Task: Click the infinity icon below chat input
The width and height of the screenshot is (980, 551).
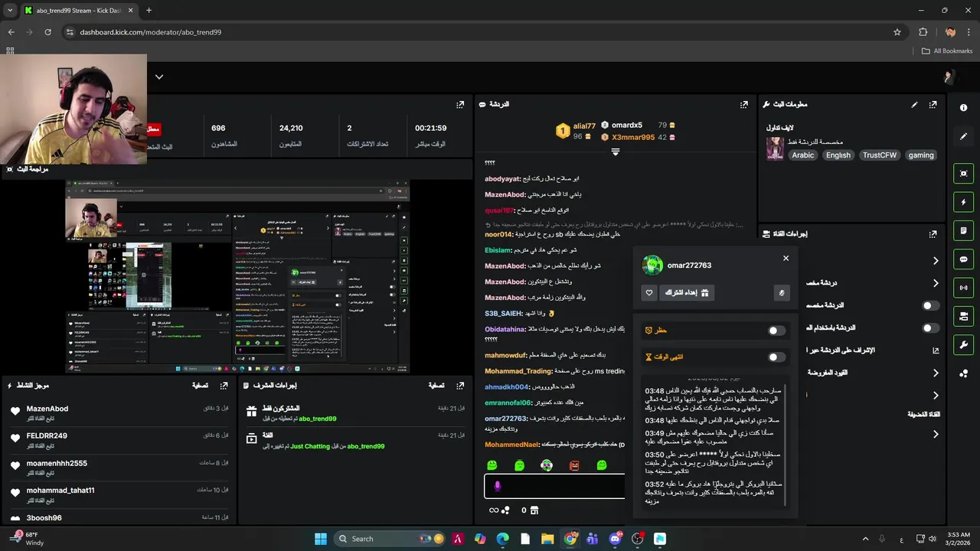Action: [x=494, y=510]
